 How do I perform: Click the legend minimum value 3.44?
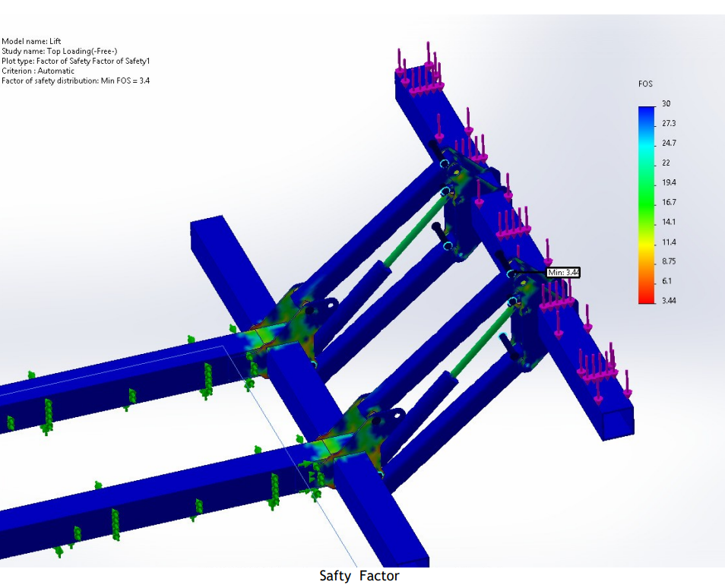[x=669, y=301]
